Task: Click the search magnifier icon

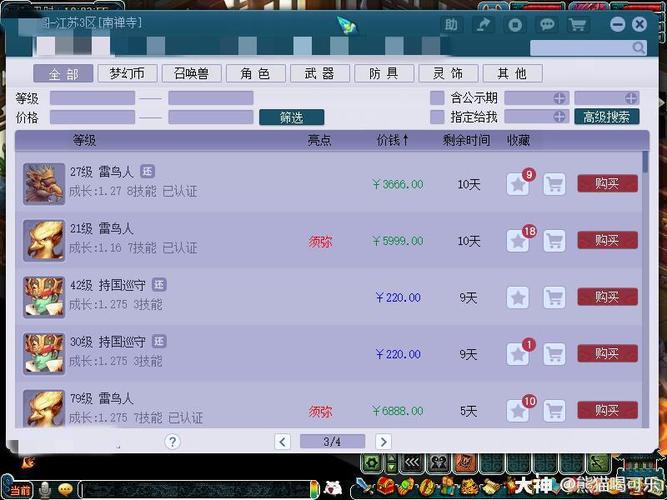Action: 638,48
